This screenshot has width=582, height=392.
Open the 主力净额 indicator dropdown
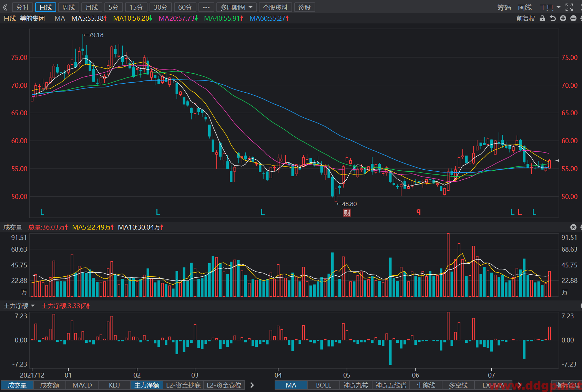coord(19,306)
